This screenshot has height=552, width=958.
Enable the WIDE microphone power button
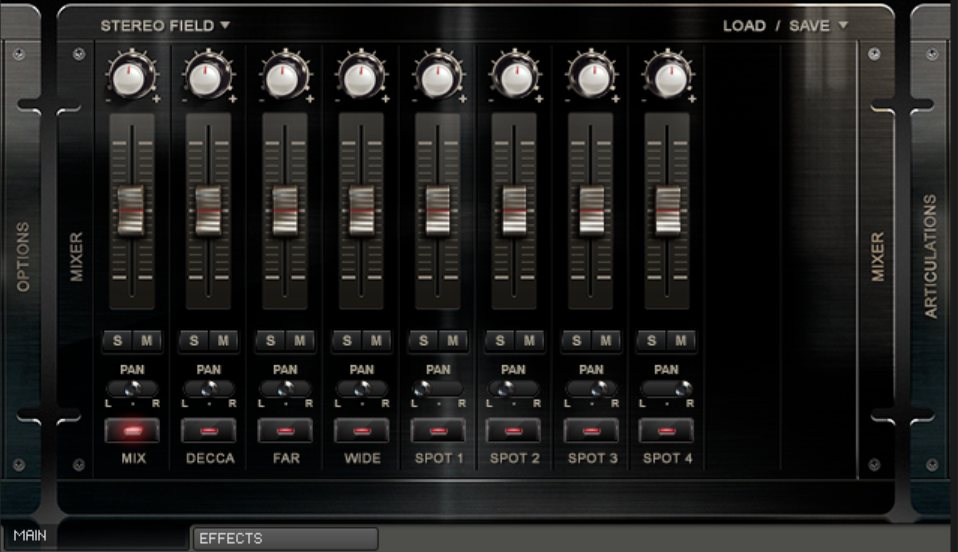[362, 431]
